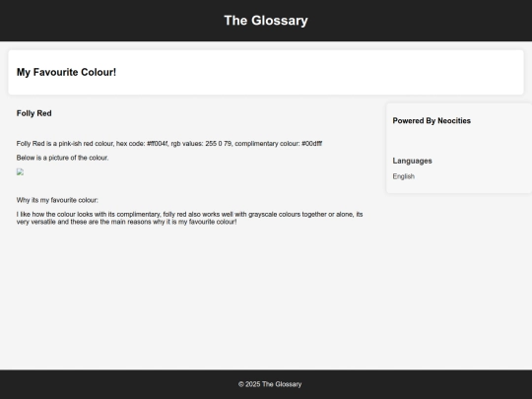This screenshot has width=532, height=399.
Task: Click 'Why its my favourite colour:' line
Action: pyautogui.click(x=57, y=200)
